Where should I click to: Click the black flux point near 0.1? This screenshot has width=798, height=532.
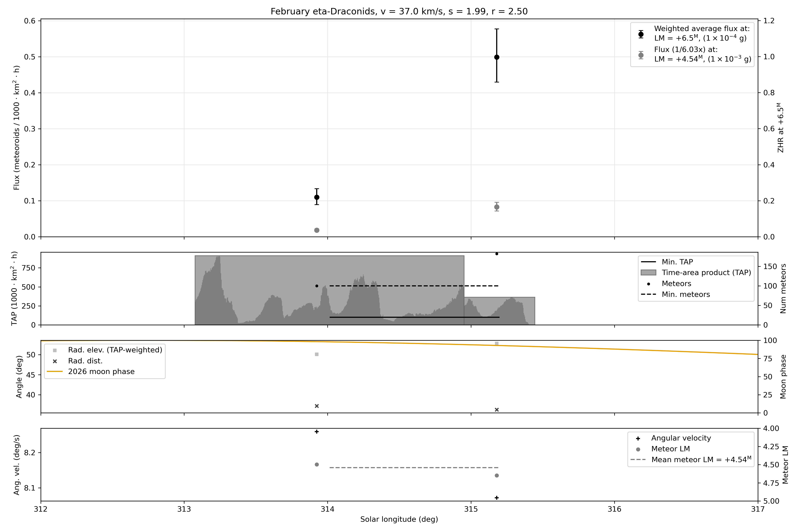[x=317, y=197]
